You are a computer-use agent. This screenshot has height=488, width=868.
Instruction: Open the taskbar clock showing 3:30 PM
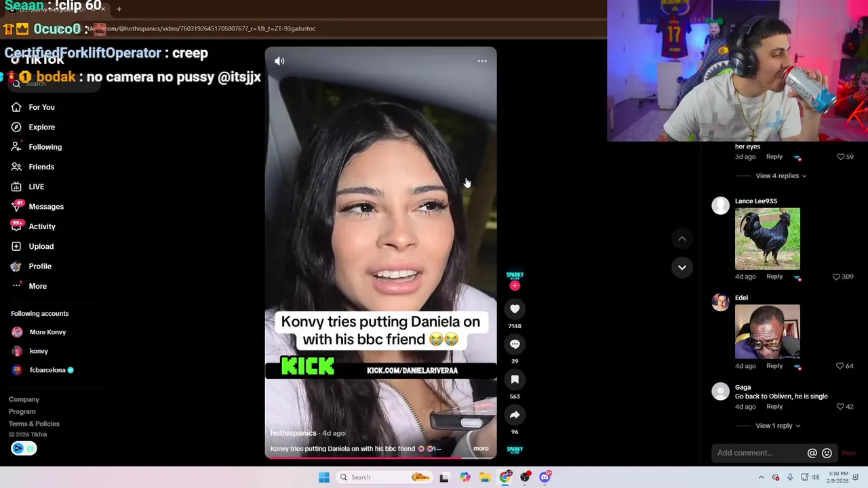point(838,477)
